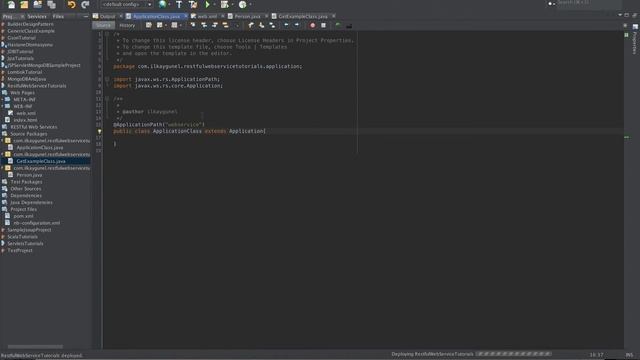The width and height of the screenshot is (640, 360).
Task: Select the Person.java editor tab
Action: (x=247, y=16)
